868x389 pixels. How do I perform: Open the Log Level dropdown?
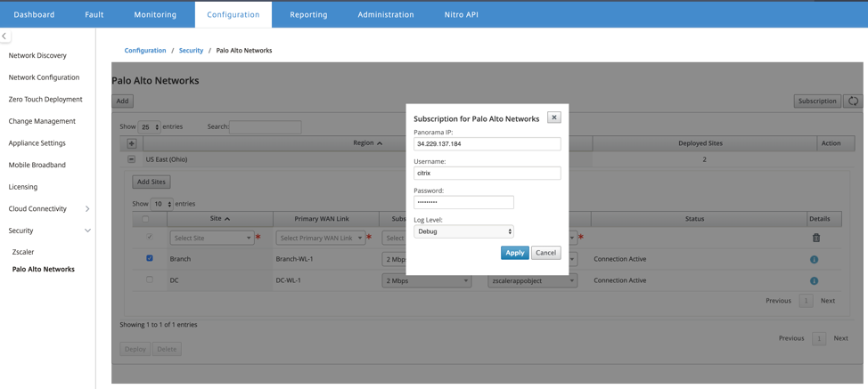[x=464, y=231]
